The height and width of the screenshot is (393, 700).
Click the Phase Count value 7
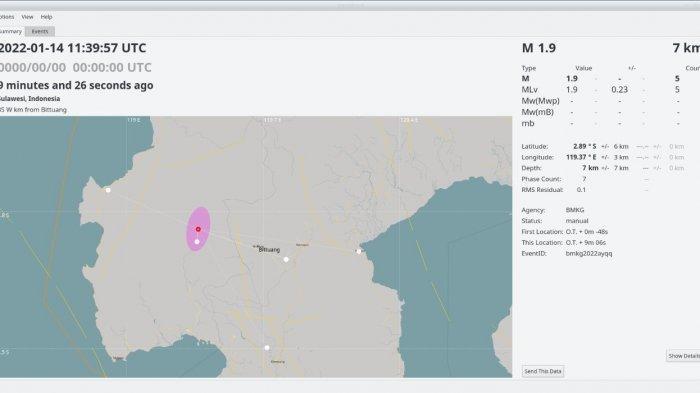click(x=584, y=179)
